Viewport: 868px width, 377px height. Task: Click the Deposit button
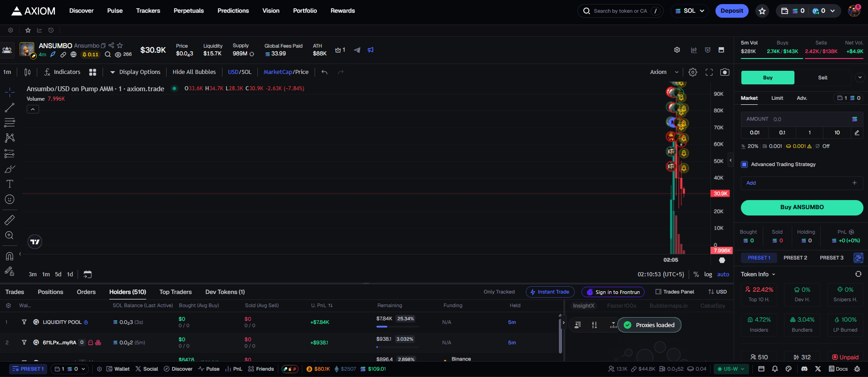coord(732,11)
